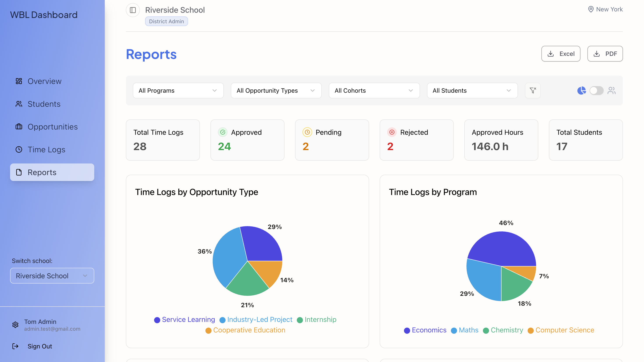The image size is (644, 362).
Task: Select the pie chart view icon
Action: [582, 91]
